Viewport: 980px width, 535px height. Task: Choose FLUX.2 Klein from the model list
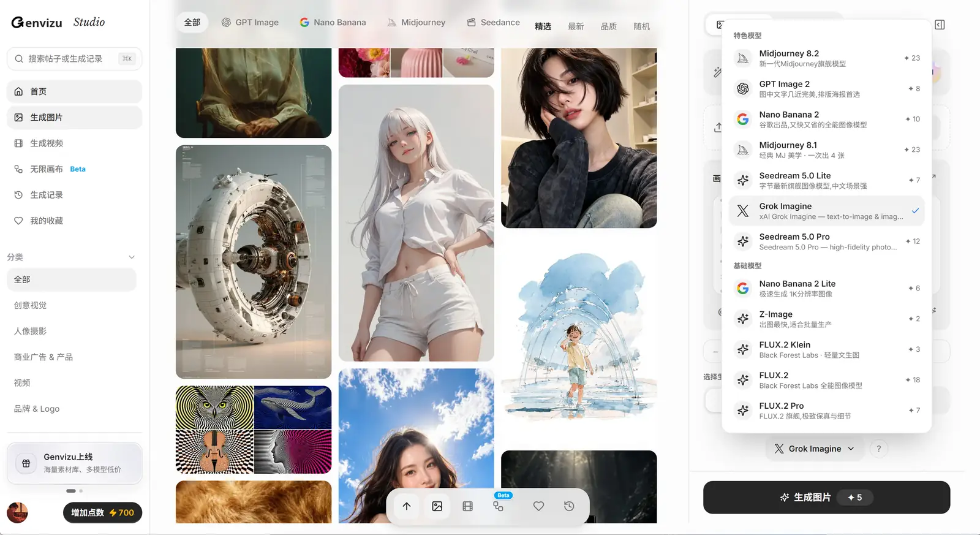coord(827,349)
